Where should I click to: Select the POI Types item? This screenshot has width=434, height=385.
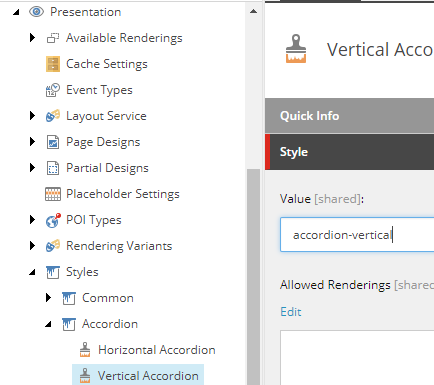point(94,220)
